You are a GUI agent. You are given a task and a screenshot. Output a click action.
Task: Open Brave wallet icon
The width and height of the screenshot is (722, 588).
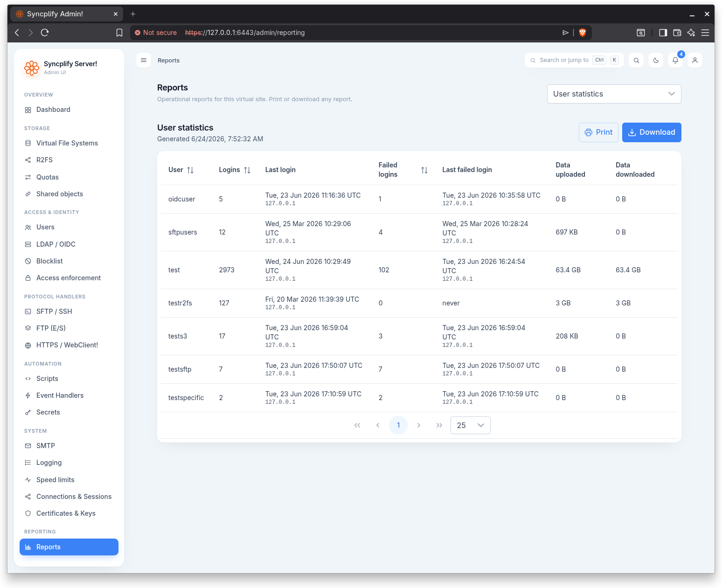coord(677,33)
